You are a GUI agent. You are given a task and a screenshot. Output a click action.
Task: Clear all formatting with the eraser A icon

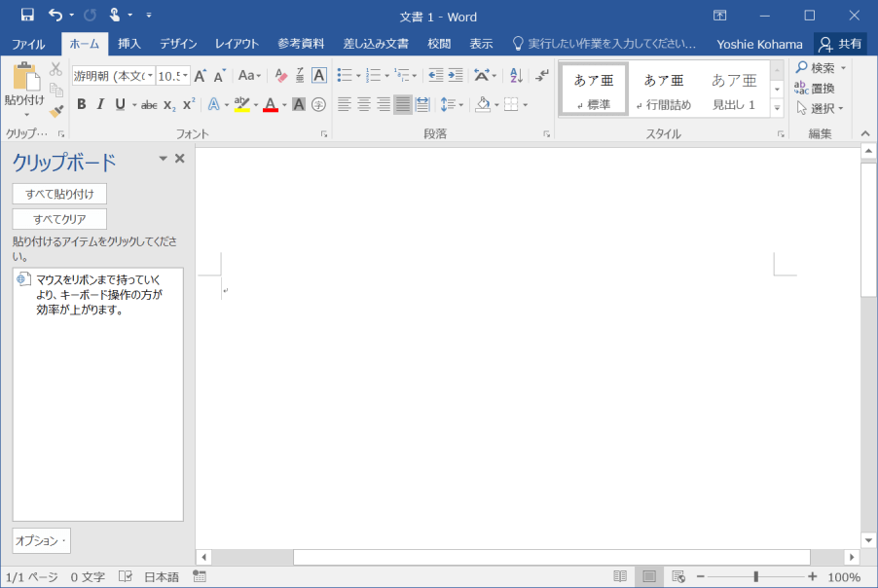[x=281, y=76]
